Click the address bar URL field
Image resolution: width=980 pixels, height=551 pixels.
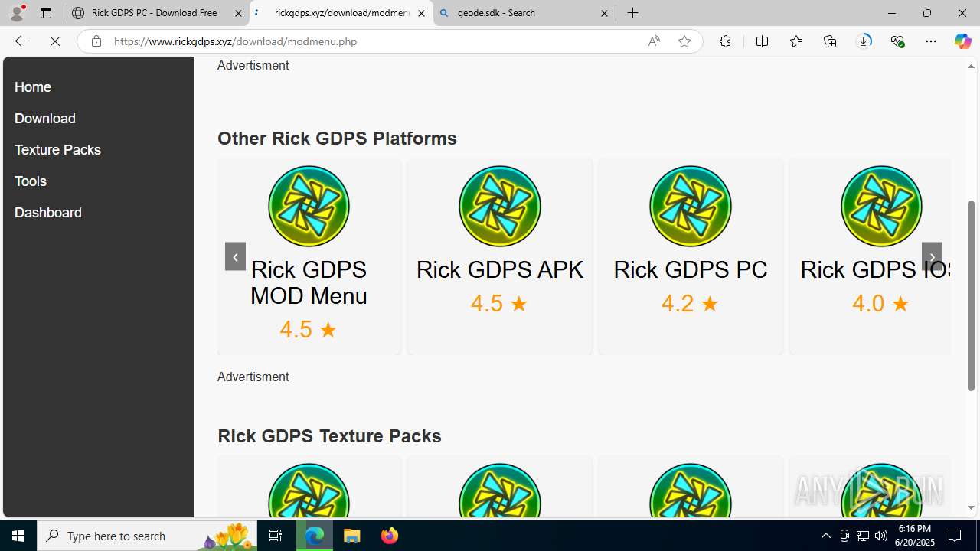(375, 41)
